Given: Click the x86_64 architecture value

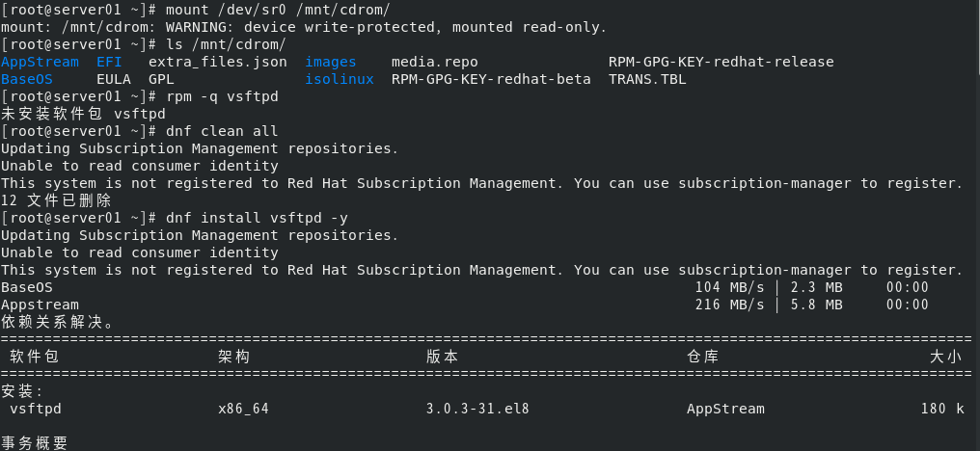Looking at the screenshot, I should coord(243,409).
